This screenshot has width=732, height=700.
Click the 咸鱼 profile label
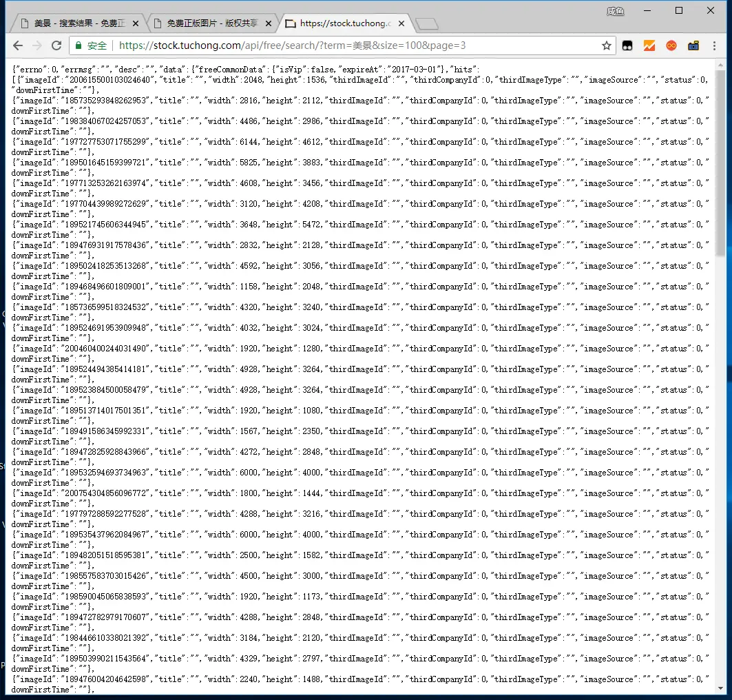click(616, 11)
